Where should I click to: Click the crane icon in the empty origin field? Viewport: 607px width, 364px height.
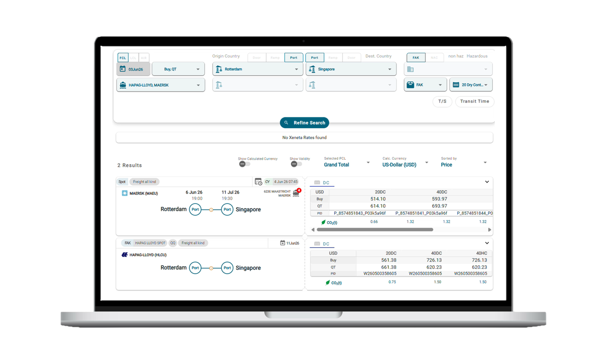coord(219,85)
